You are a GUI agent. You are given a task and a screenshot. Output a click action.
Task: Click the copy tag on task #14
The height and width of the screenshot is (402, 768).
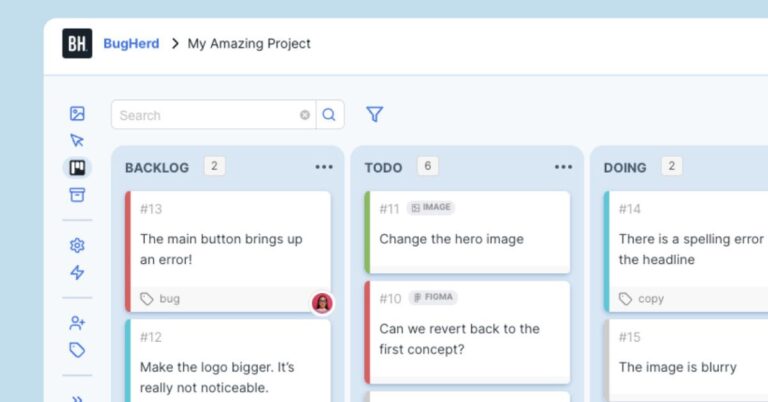click(x=641, y=299)
